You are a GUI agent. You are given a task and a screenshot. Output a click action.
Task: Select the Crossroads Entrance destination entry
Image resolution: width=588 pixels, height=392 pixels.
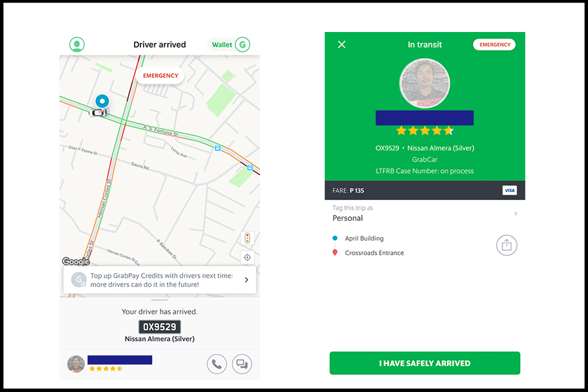coord(374,253)
